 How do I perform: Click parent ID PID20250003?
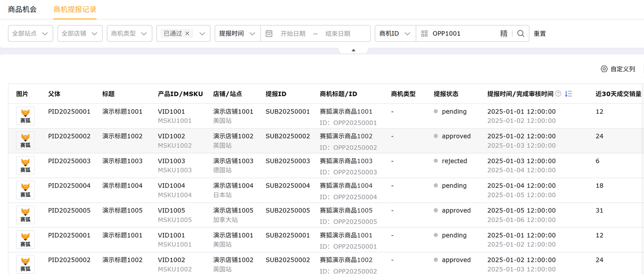tap(69, 161)
